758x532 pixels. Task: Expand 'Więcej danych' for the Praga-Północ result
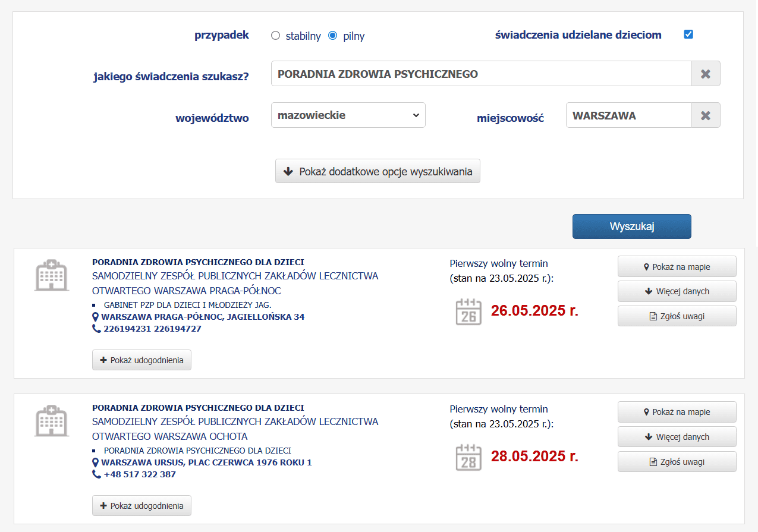coord(677,291)
